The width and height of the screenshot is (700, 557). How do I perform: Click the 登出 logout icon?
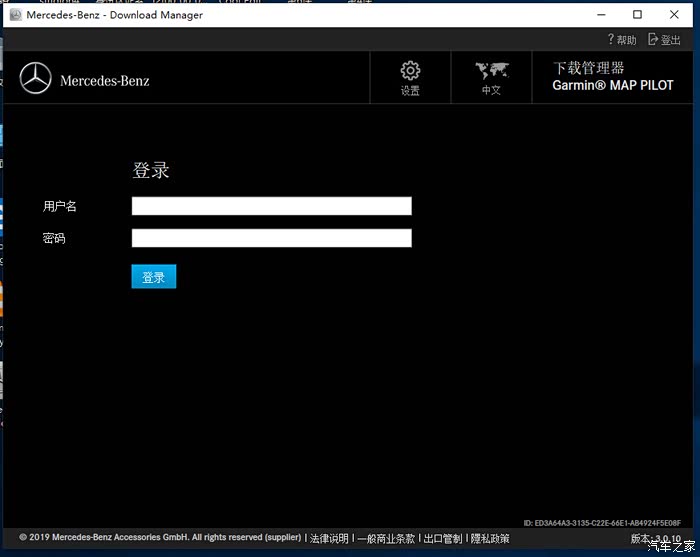pos(654,40)
